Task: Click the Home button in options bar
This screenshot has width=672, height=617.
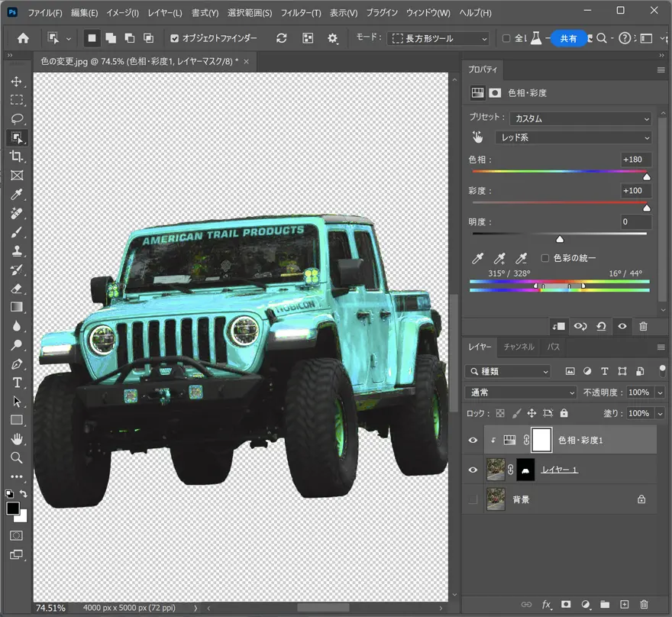Action: click(x=23, y=38)
